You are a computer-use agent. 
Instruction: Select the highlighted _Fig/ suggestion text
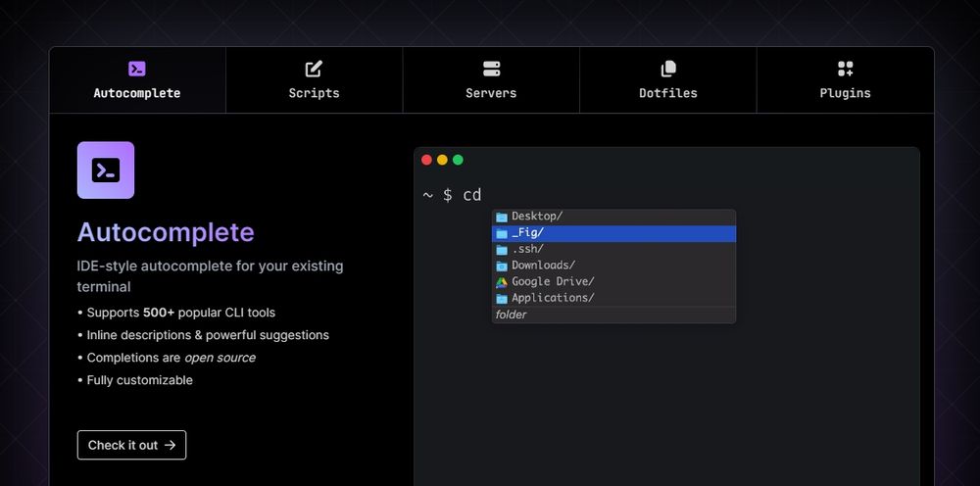coord(527,232)
